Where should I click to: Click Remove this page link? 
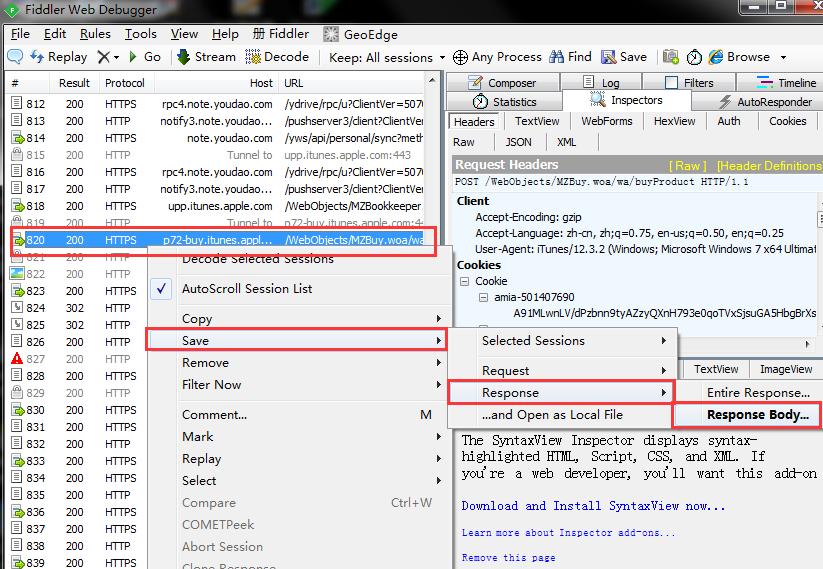(508, 557)
